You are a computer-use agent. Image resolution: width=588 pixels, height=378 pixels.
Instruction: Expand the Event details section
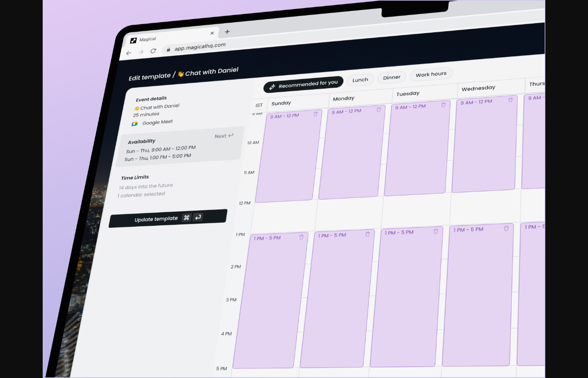[151, 99]
